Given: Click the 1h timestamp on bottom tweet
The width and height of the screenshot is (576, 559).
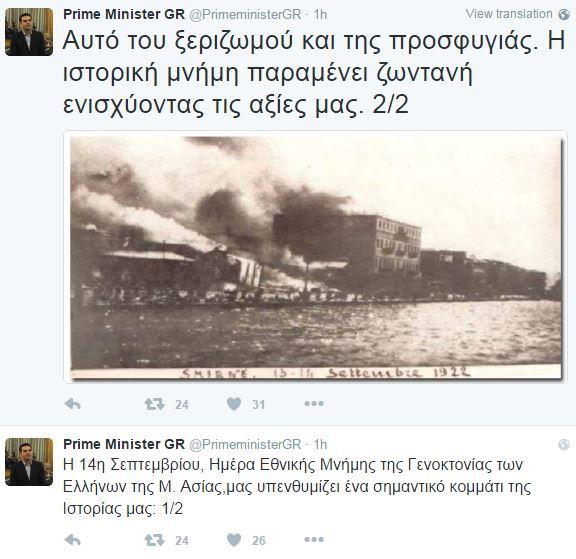Looking at the screenshot, I should coord(320,444).
